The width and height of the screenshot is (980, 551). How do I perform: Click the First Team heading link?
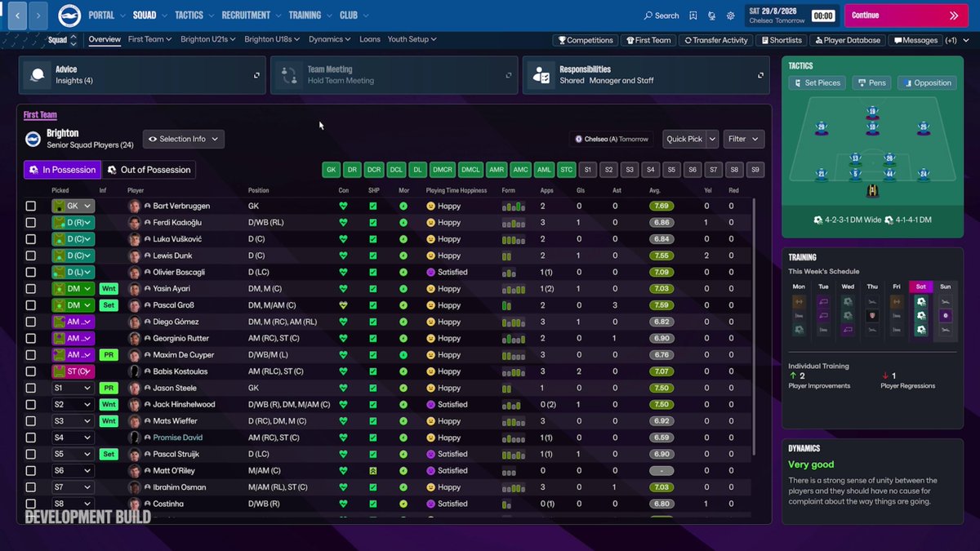click(x=40, y=115)
